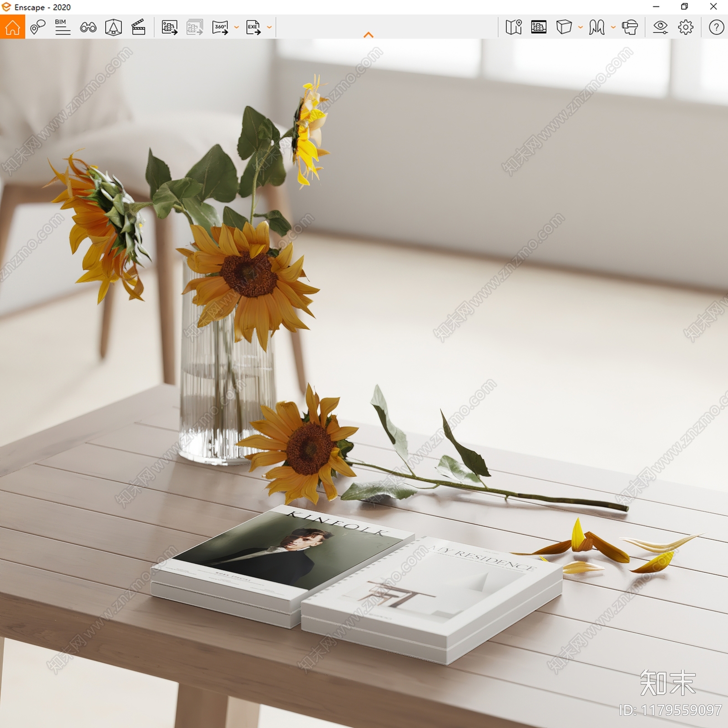Open General Settings gear icon
The image size is (728, 728).
(x=686, y=27)
